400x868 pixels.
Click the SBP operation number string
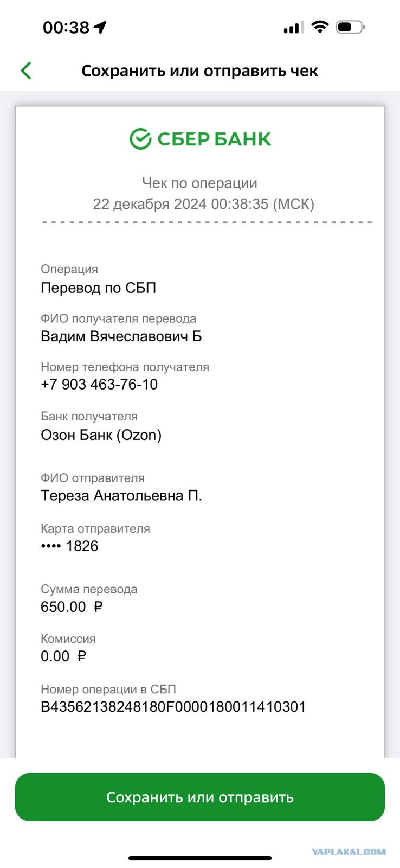click(x=173, y=706)
